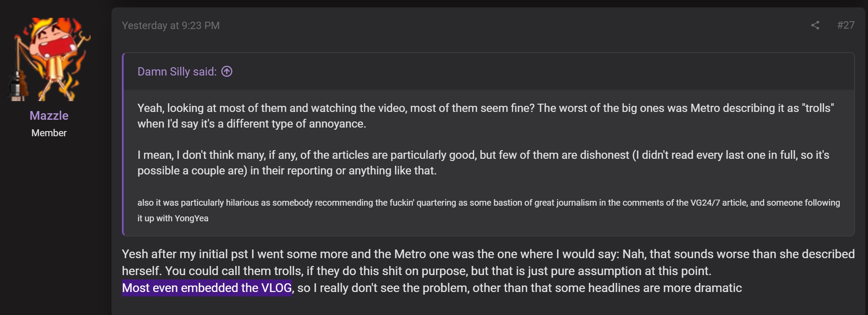Click the 'Member' title under Mazzle
The image size is (868, 315).
coord(49,133)
